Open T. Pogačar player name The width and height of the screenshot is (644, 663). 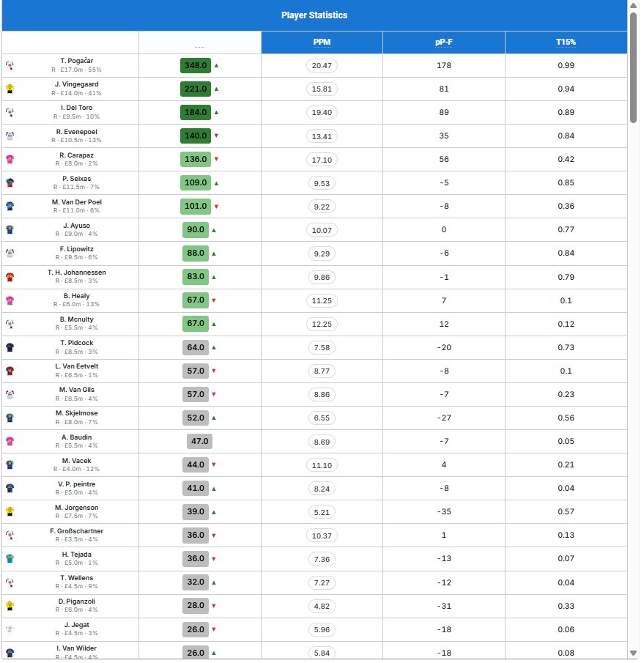pyautogui.click(x=76, y=61)
